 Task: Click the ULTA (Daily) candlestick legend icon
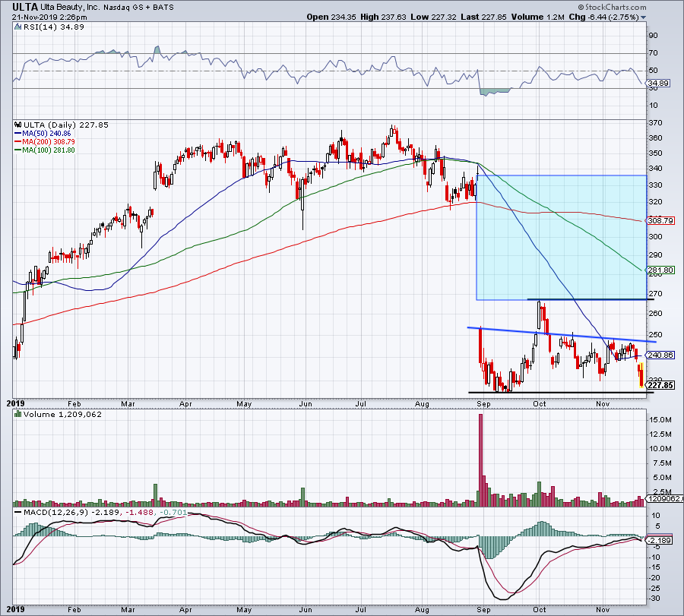[18, 125]
